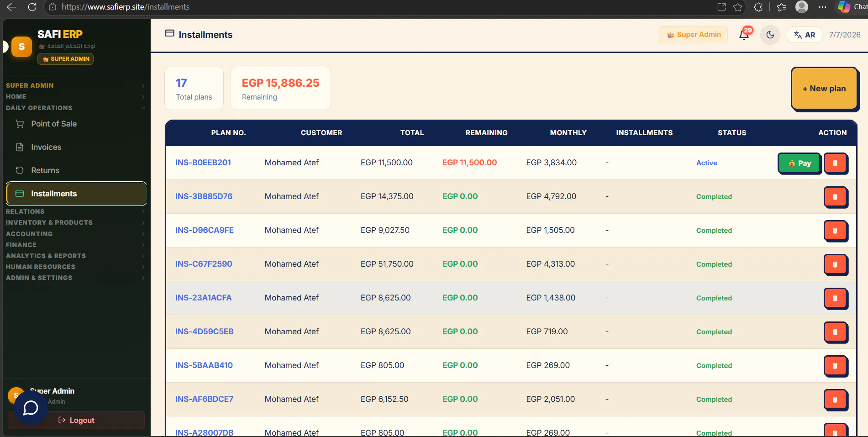Expand the RELATIONS sidebar section
Viewport: 868px width, 437px height.
pyautogui.click(x=75, y=211)
